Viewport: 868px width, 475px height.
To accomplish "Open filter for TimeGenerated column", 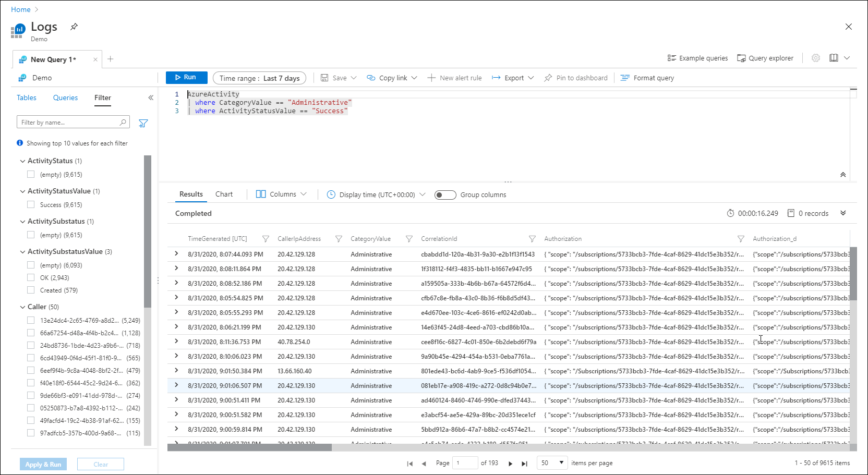I will (266, 239).
